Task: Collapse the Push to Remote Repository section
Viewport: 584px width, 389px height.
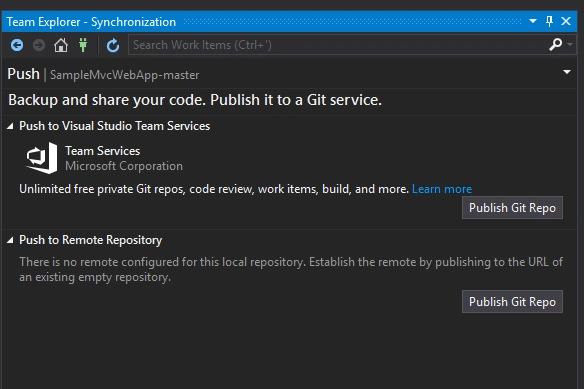Action: click(x=10, y=240)
